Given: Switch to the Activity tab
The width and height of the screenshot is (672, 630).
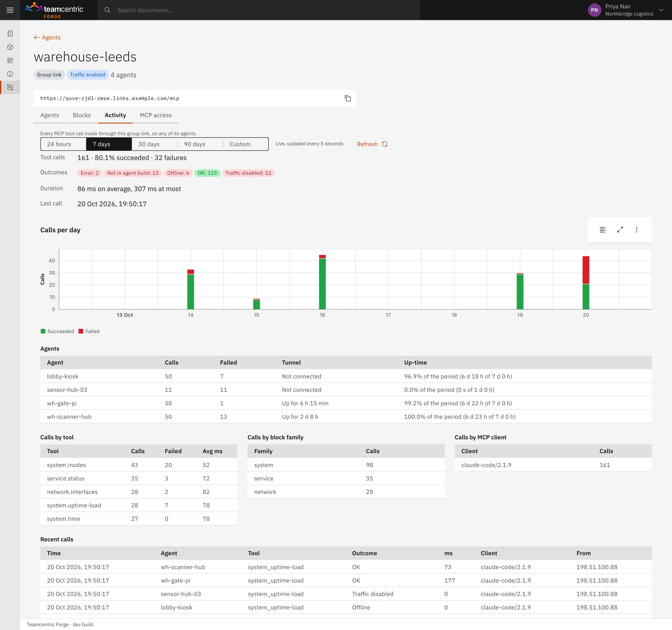Looking at the screenshot, I should click(x=115, y=115).
